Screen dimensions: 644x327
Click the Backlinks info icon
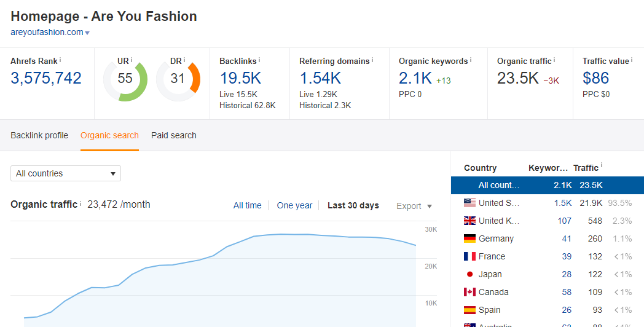pyautogui.click(x=259, y=60)
